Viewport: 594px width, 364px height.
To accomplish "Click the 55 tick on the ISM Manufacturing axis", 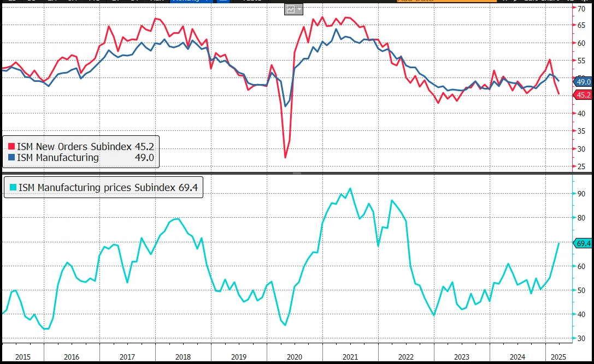I will 581,61.
